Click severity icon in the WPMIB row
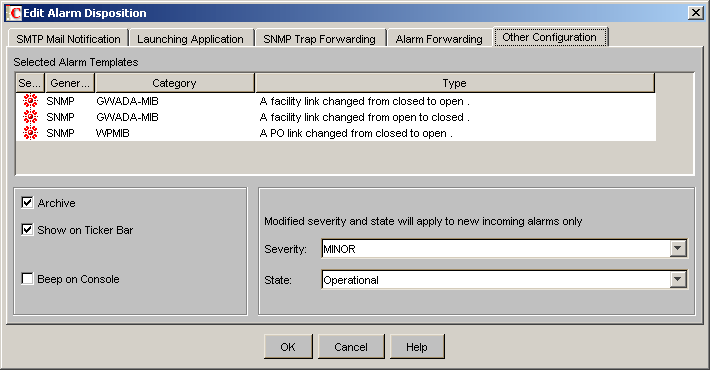 tap(30, 133)
